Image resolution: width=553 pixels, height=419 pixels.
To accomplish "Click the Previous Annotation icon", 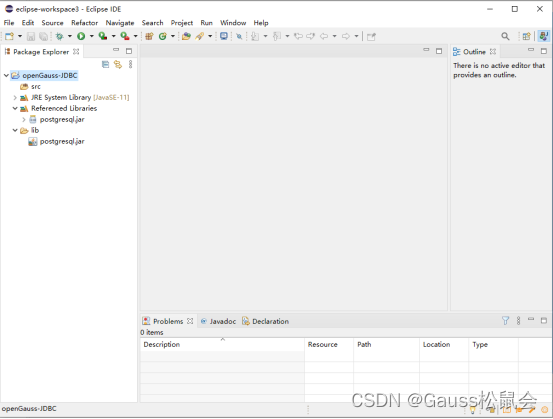I will click(x=277, y=36).
